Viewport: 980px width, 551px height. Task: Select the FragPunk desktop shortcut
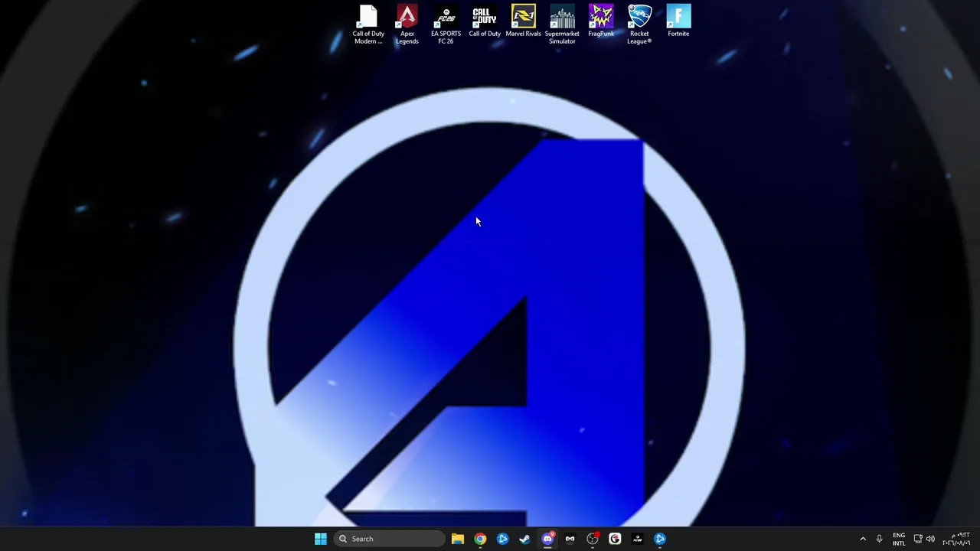coord(601,21)
